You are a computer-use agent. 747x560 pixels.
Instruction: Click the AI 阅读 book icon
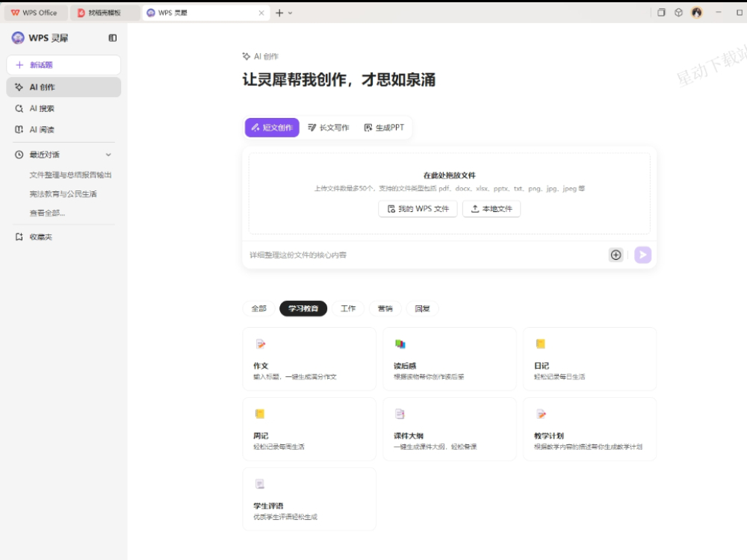click(x=19, y=129)
